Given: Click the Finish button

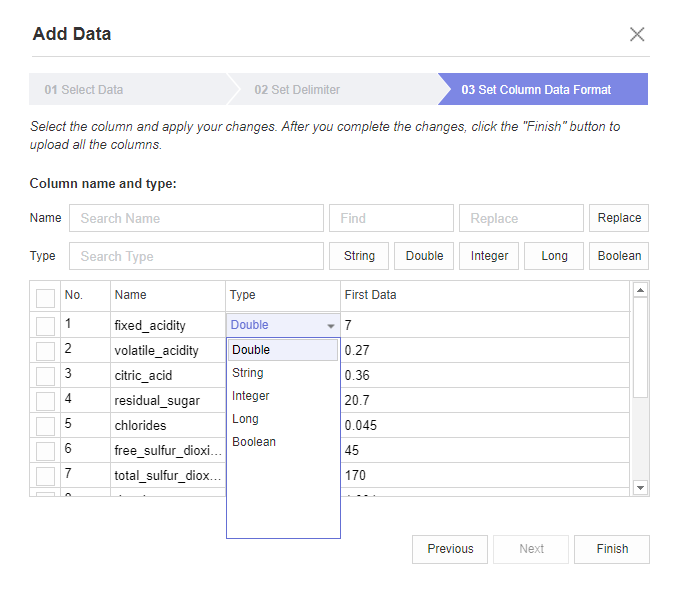Looking at the screenshot, I should (612, 549).
